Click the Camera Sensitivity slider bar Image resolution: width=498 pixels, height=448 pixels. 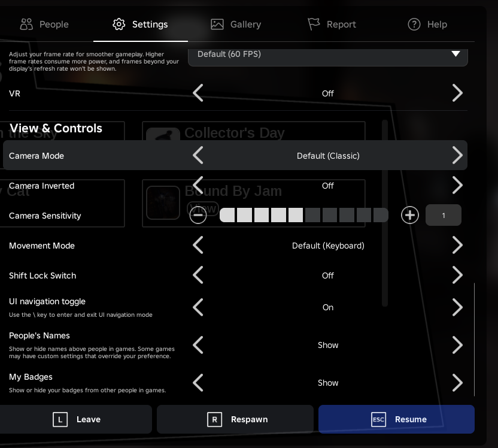304,215
